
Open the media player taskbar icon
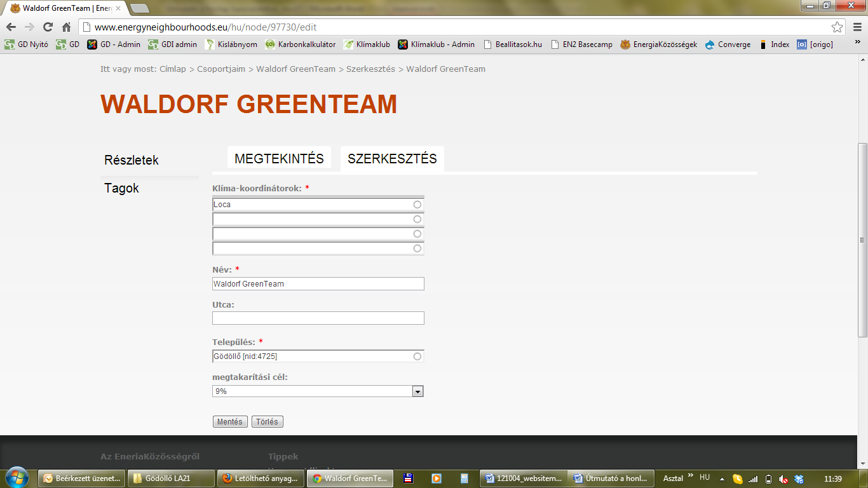(436, 478)
